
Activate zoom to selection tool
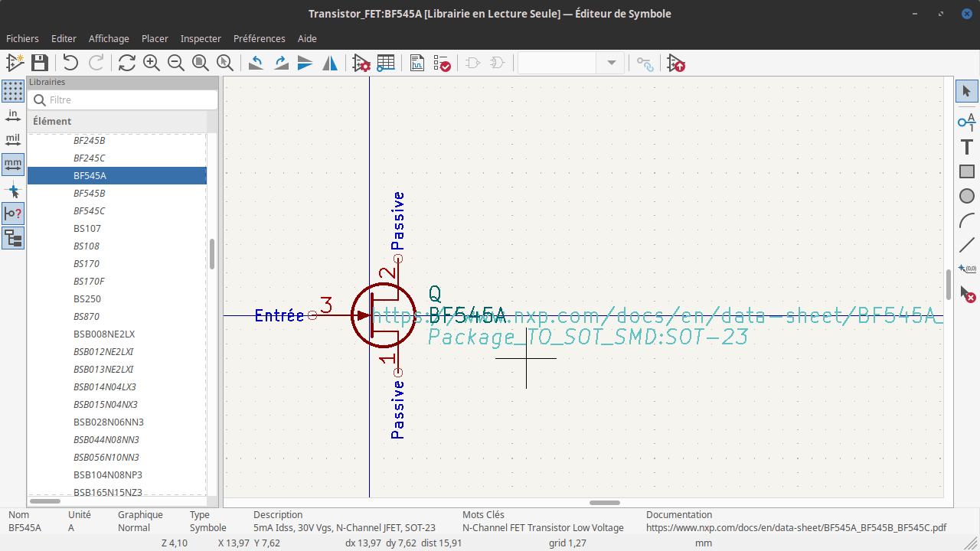pos(225,63)
